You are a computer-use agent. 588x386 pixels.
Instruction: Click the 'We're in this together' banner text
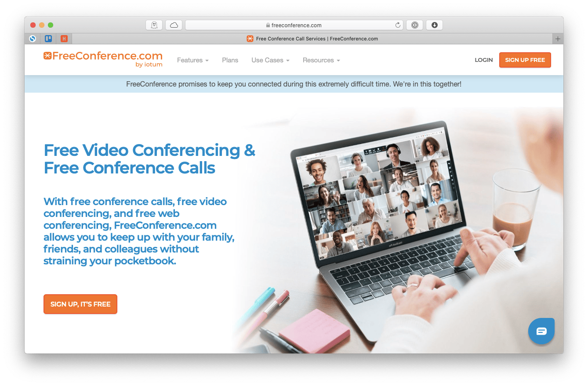(x=427, y=84)
